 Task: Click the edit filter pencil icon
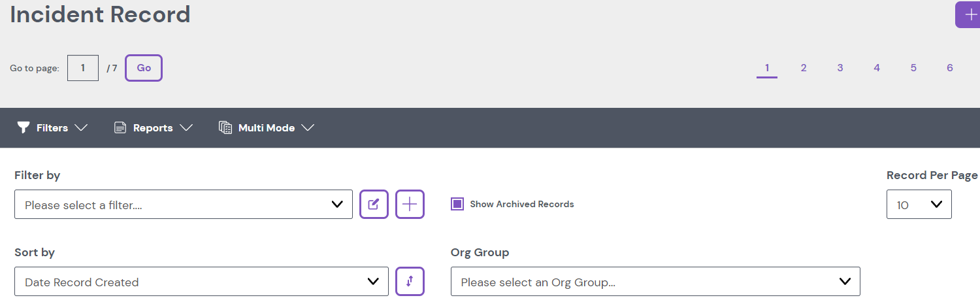(x=374, y=205)
